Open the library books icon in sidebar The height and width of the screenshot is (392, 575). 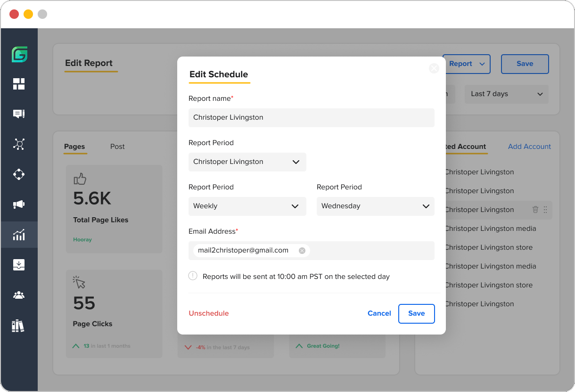coord(18,326)
